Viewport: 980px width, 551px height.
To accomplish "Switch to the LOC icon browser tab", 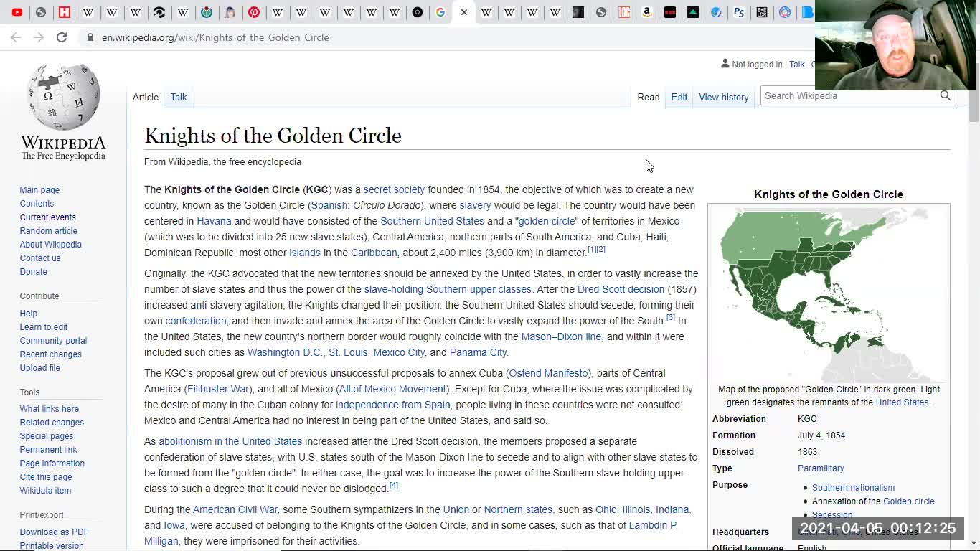I will pyautogui.click(x=624, y=12).
